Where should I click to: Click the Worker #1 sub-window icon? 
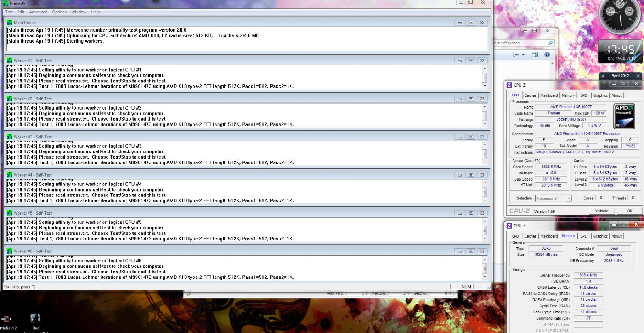(10, 61)
